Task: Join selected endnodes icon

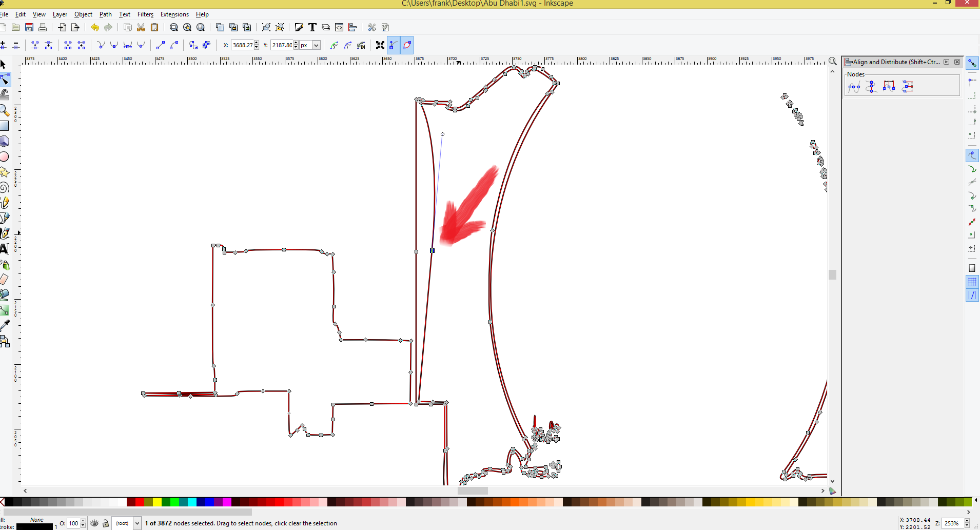Action: pos(35,45)
